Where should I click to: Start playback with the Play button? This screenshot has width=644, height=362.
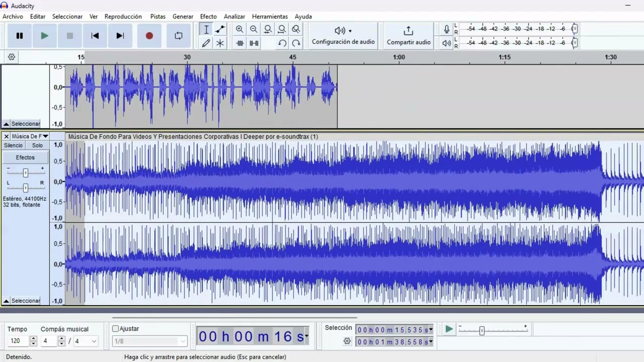tap(45, 36)
